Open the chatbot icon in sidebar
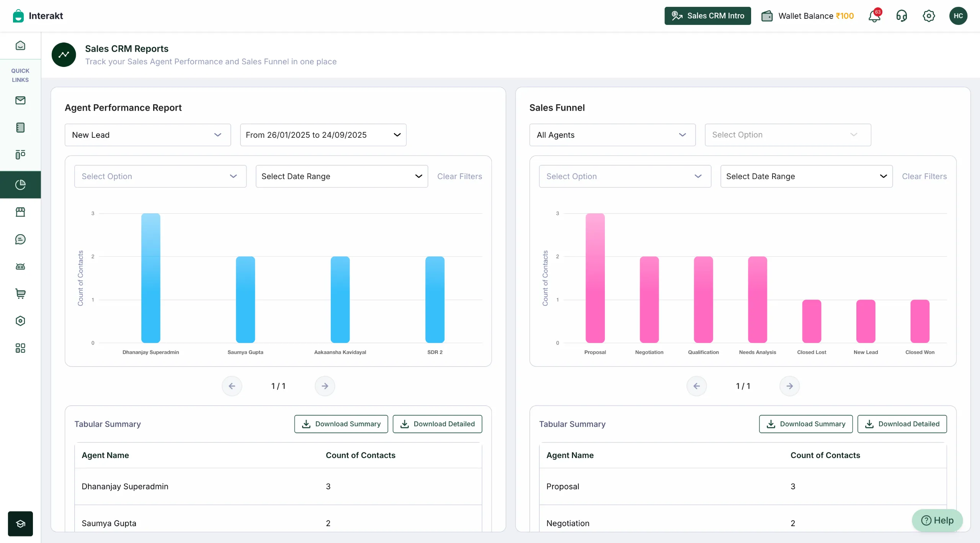980x543 pixels. [x=21, y=267]
